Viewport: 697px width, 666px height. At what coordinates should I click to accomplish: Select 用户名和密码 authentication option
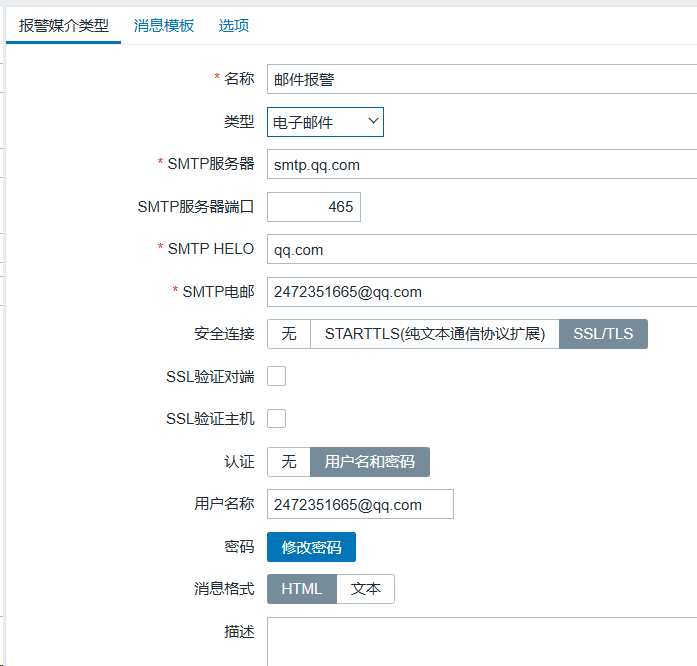pos(370,462)
